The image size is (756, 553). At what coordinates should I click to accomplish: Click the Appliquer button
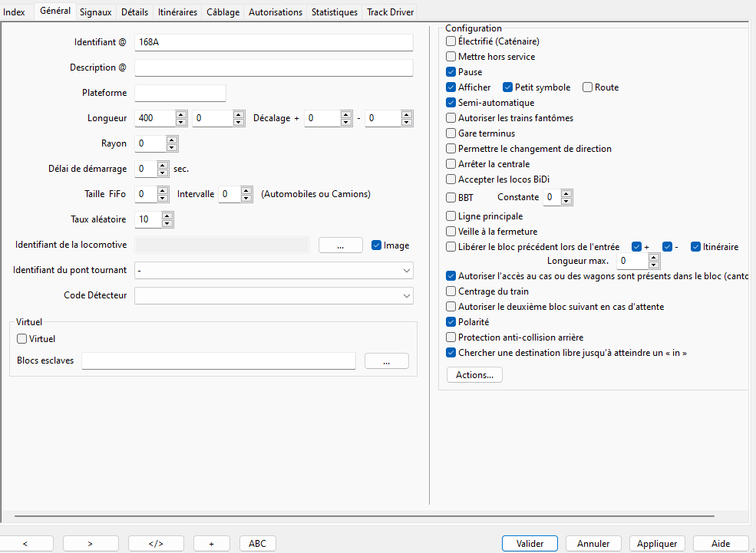pyautogui.click(x=657, y=543)
